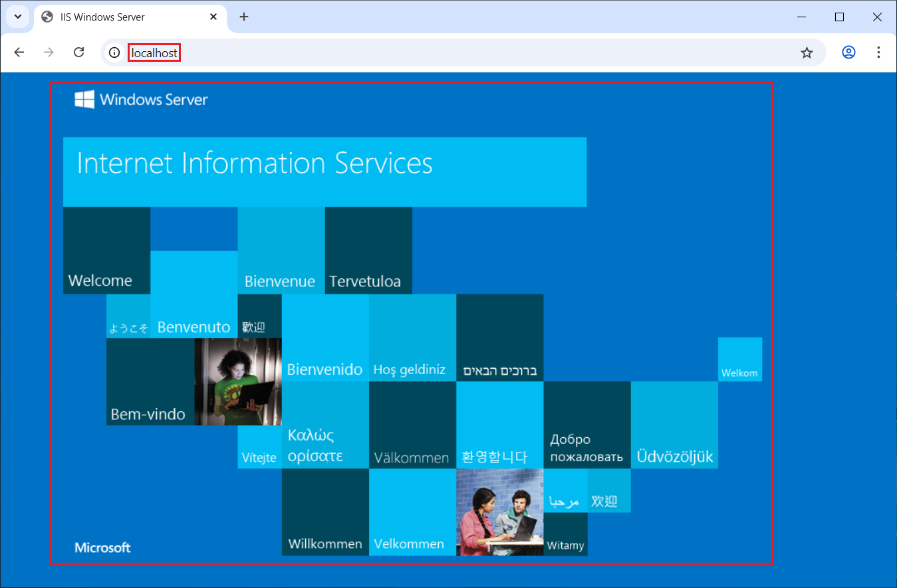
Task: Select the IIS Windows Server tab
Action: point(120,17)
